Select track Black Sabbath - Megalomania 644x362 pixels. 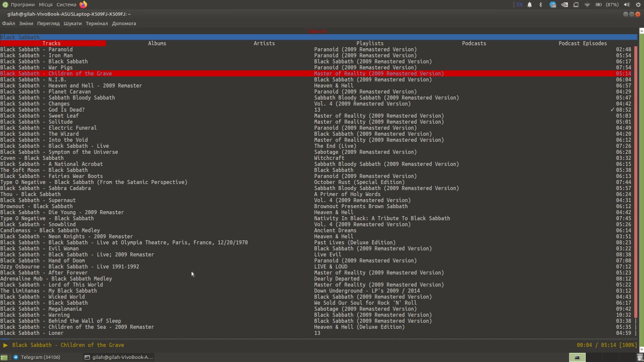click(x=41, y=309)
